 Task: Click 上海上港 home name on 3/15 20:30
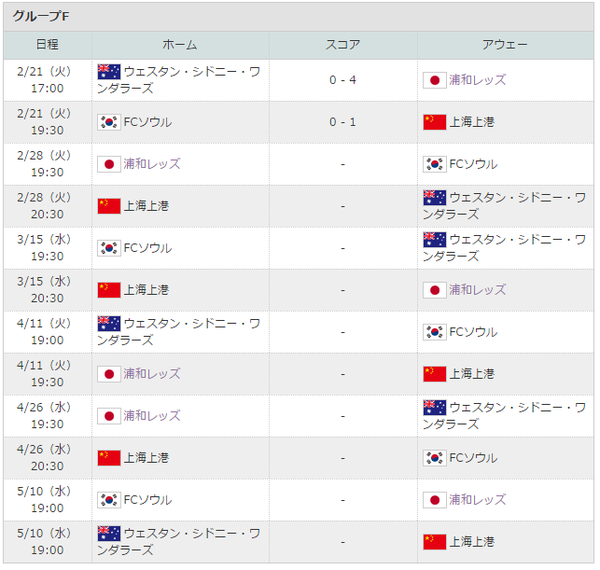coord(146,290)
